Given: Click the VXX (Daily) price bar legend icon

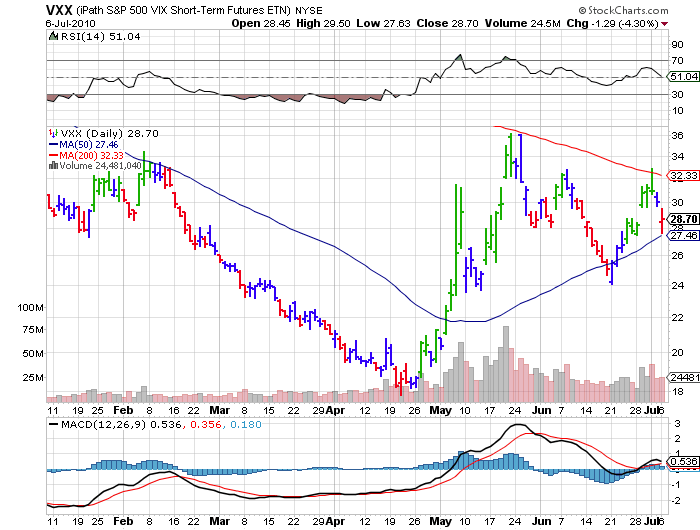Looking at the screenshot, I should [x=53, y=132].
